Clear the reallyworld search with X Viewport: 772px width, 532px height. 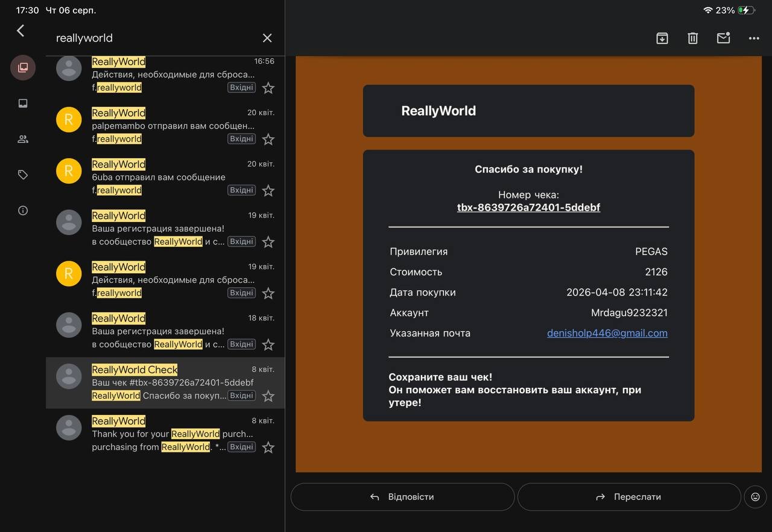tap(267, 38)
